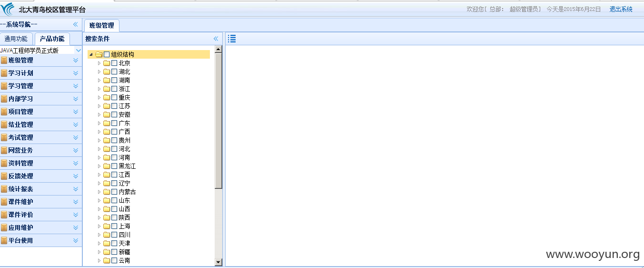Click the platform logo icon at top
Screen dimensions: 644x268
(8, 9)
